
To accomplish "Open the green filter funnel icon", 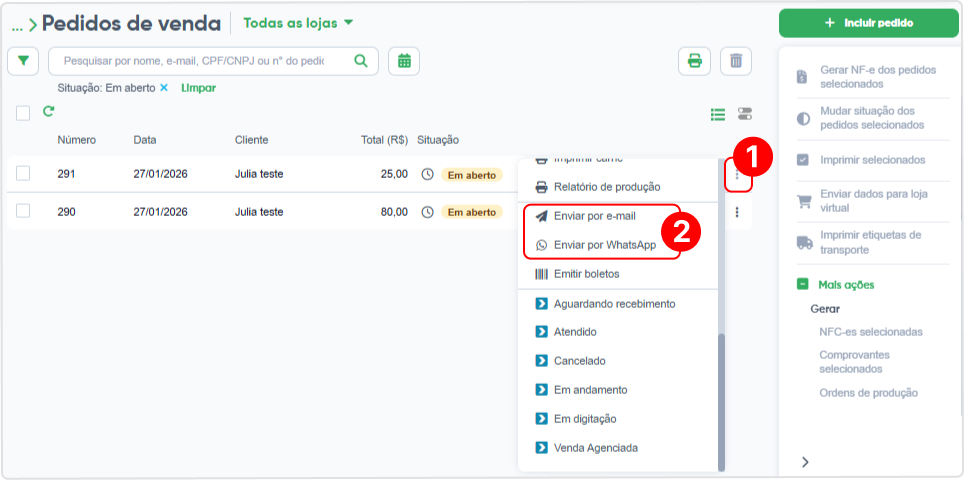I will [23, 61].
